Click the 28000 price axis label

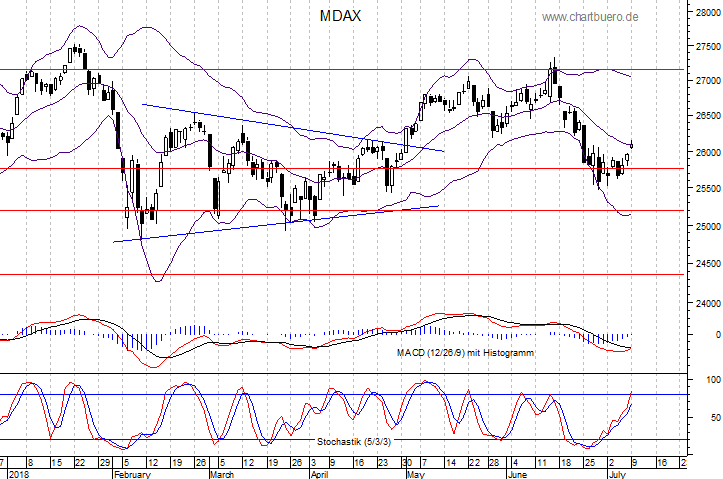(704, 14)
